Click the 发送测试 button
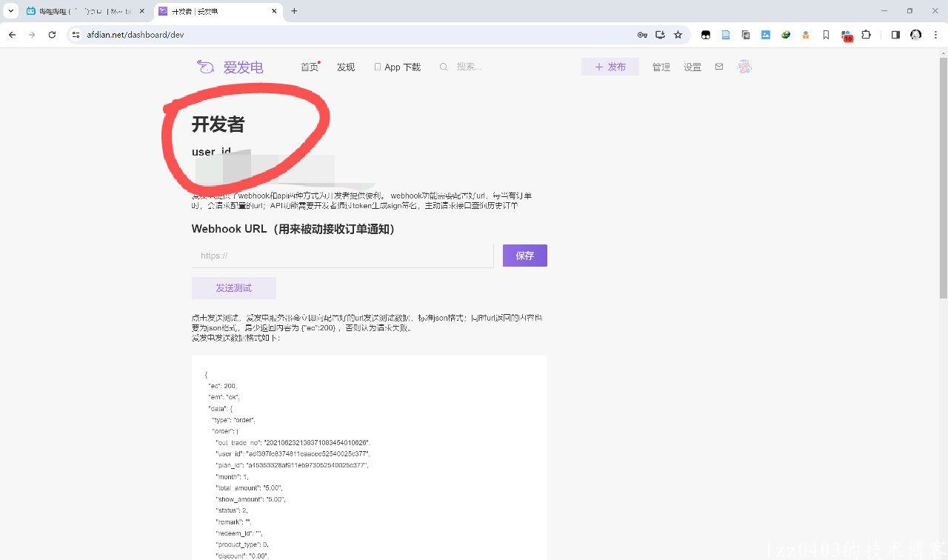The image size is (948, 560). (234, 288)
